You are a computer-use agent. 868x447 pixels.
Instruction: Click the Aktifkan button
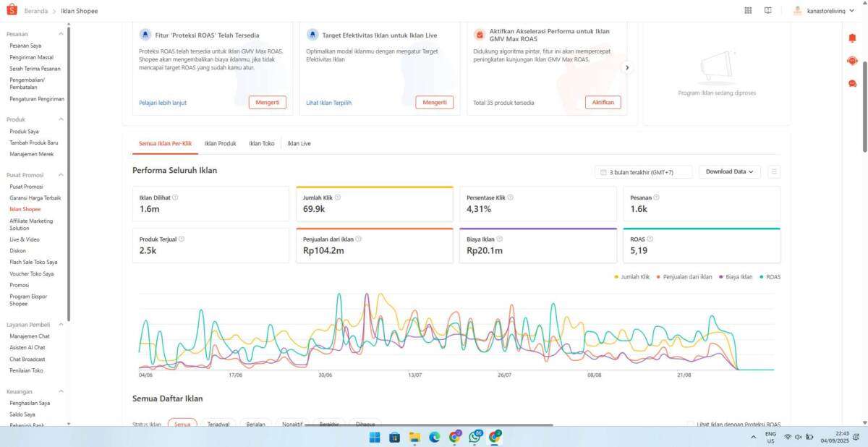(603, 103)
